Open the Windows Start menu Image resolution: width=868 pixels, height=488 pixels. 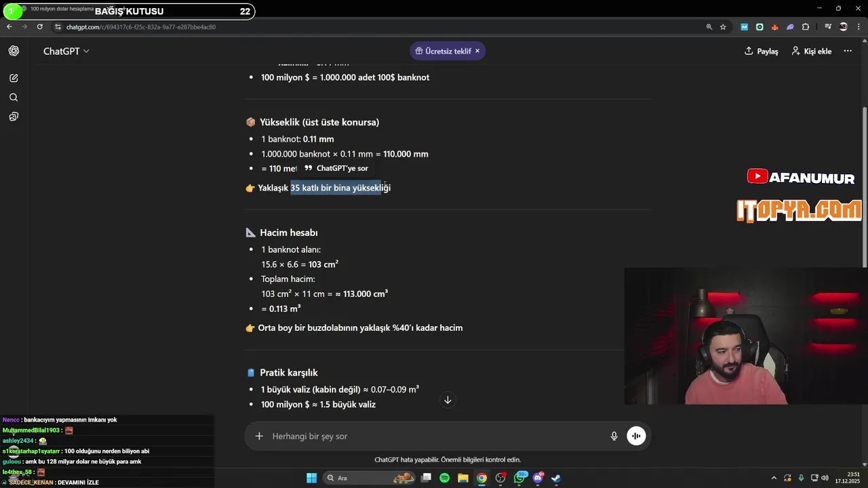click(x=311, y=478)
